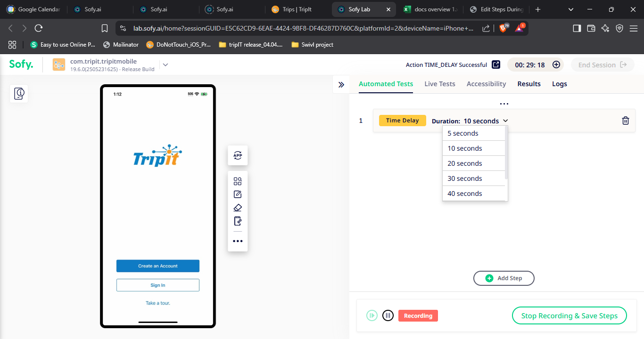This screenshot has height=339, width=644.
Task: Open a new browser tab
Action: (x=538, y=9)
